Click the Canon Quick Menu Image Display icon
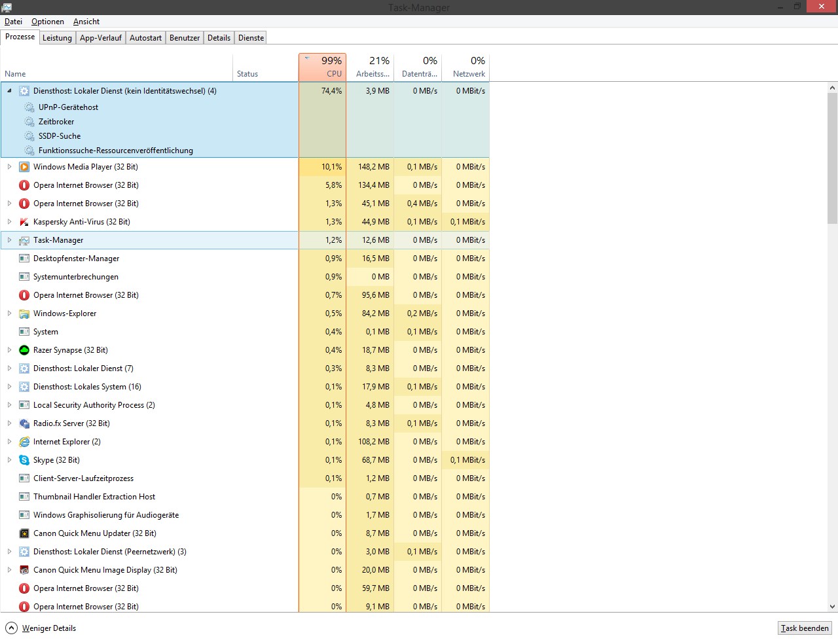The image size is (838, 644). (24, 570)
